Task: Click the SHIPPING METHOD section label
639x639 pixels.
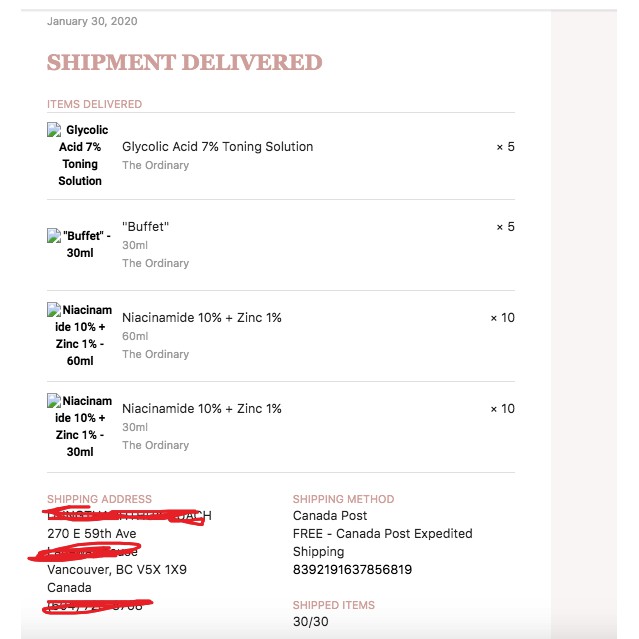Action: tap(343, 499)
